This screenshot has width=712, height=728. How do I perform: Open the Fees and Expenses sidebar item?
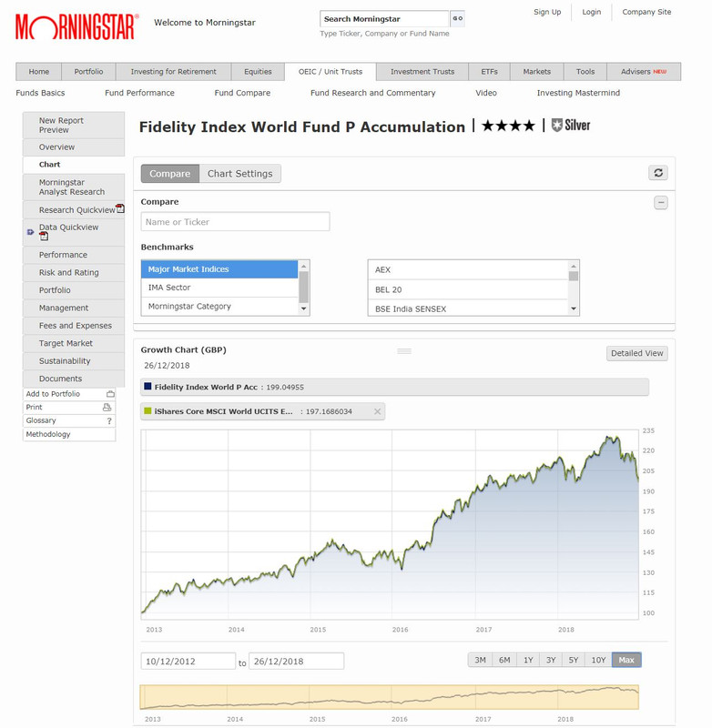pos(74,326)
